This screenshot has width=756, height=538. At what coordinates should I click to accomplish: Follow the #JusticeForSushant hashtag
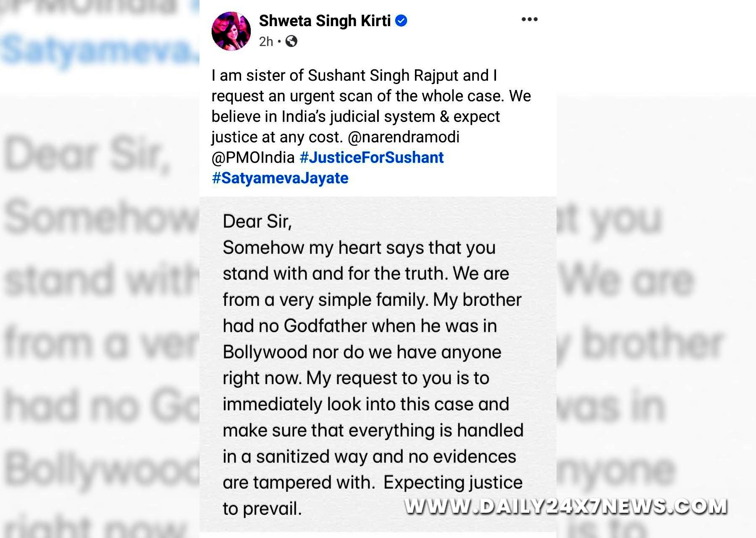pyautogui.click(x=372, y=158)
